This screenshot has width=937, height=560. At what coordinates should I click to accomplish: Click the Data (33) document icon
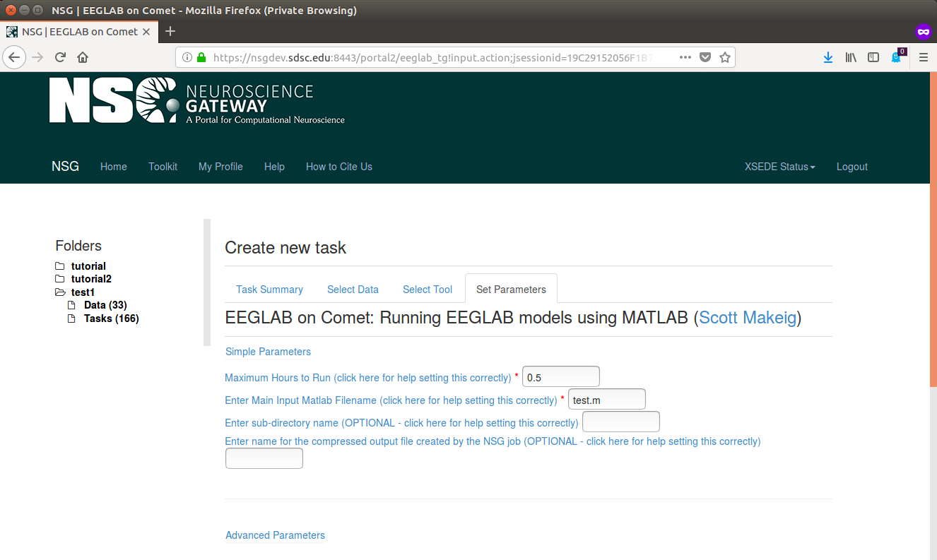71,305
